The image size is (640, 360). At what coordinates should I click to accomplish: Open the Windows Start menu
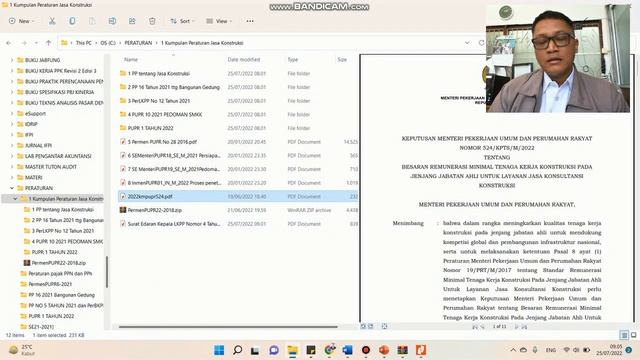(219, 350)
